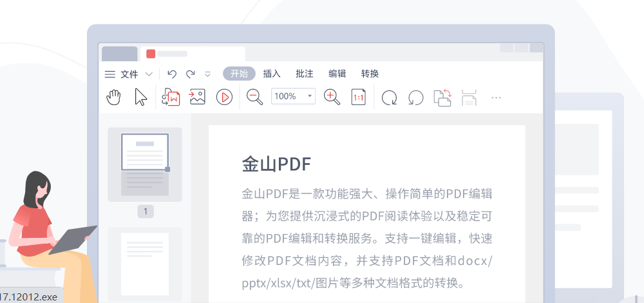Viewport: 644px width, 303px height.
Task: Rotate the page counterclockwise
Action: 415,98
